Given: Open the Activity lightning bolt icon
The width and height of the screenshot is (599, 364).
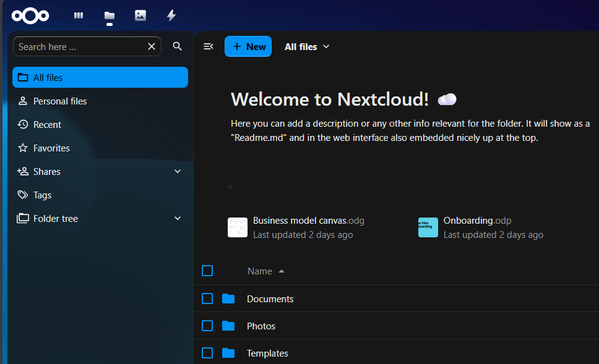Looking at the screenshot, I should 171,15.
